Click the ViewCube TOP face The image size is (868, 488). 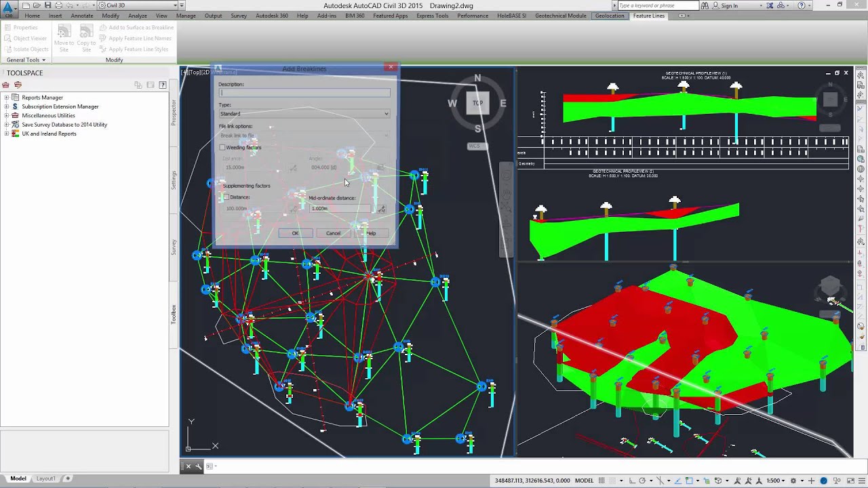click(477, 103)
